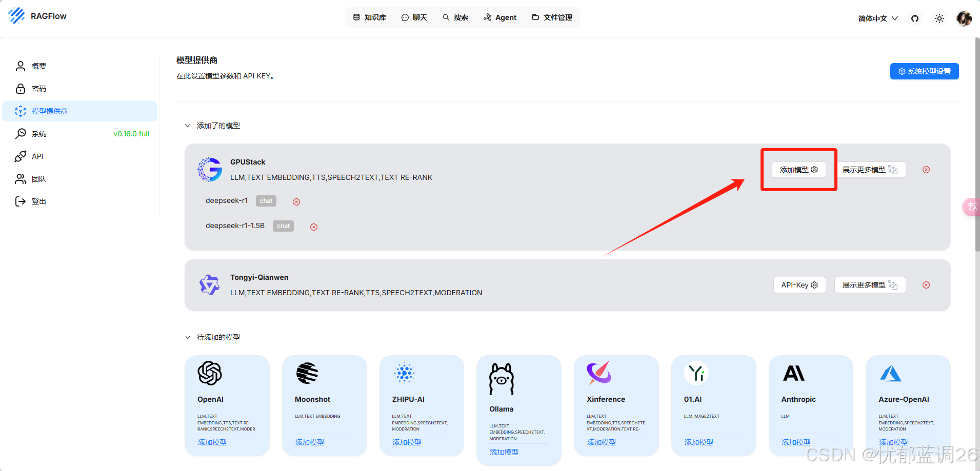Click the 系统模型设置 button
This screenshot has height=471, width=980.
click(924, 71)
